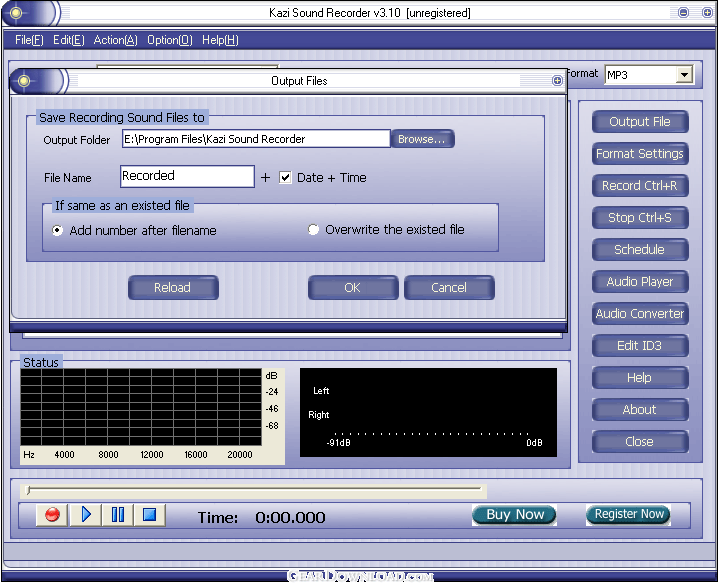Click the blue play triangle button
The height and width of the screenshot is (584, 720).
pyautogui.click(x=86, y=515)
